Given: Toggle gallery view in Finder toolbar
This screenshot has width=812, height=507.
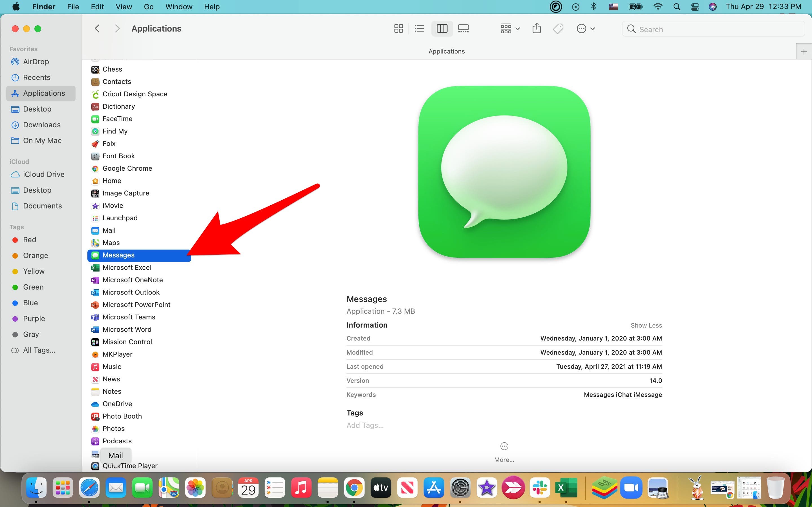Looking at the screenshot, I should [464, 29].
